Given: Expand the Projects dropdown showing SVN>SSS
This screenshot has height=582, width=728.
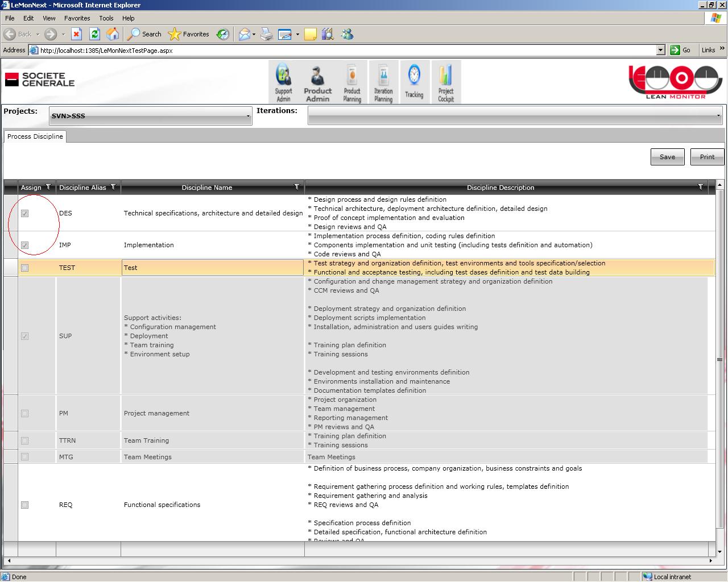Looking at the screenshot, I should [x=150, y=116].
